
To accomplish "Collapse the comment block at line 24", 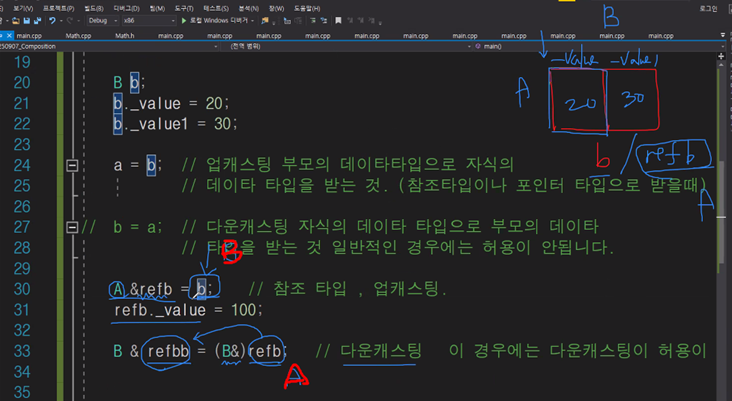I will pyautogui.click(x=72, y=165).
